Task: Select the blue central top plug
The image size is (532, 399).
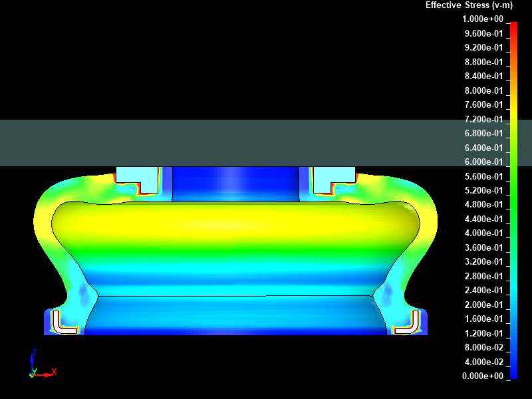Action: [x=235, y=184]
